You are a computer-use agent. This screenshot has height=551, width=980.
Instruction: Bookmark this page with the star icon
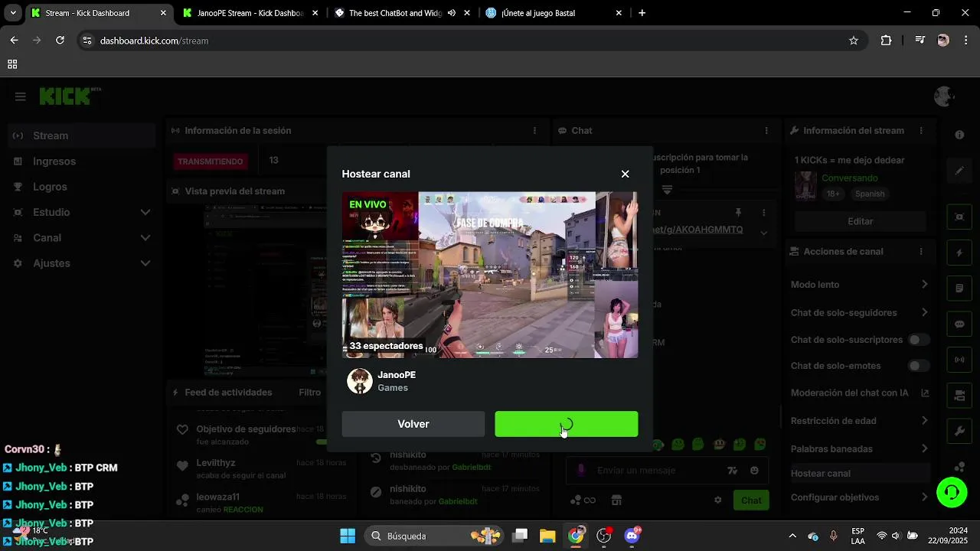[854, 41]
